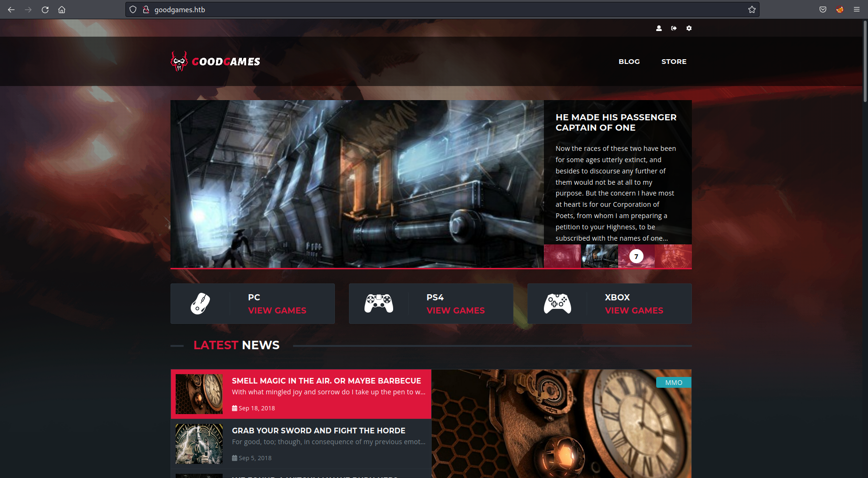Open the browser home page icon
This screenshot has width=868, height=478.
[x=62, y=9]
